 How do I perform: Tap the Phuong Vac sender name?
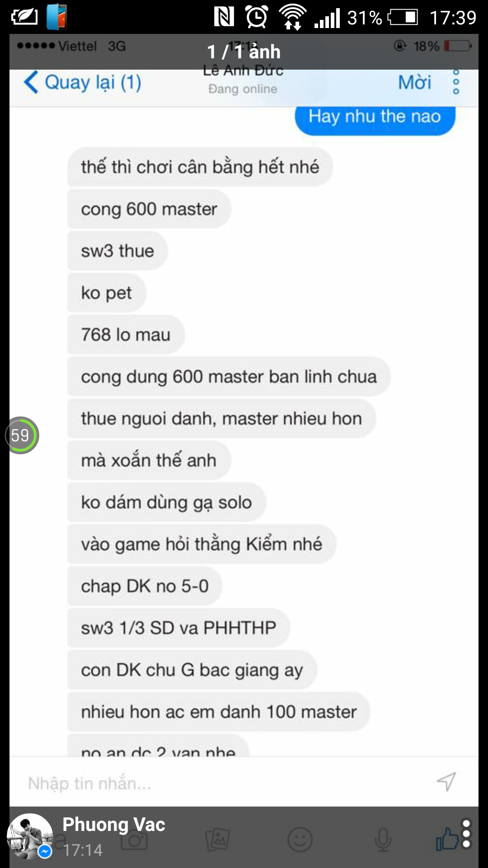[x=114, y=825]
